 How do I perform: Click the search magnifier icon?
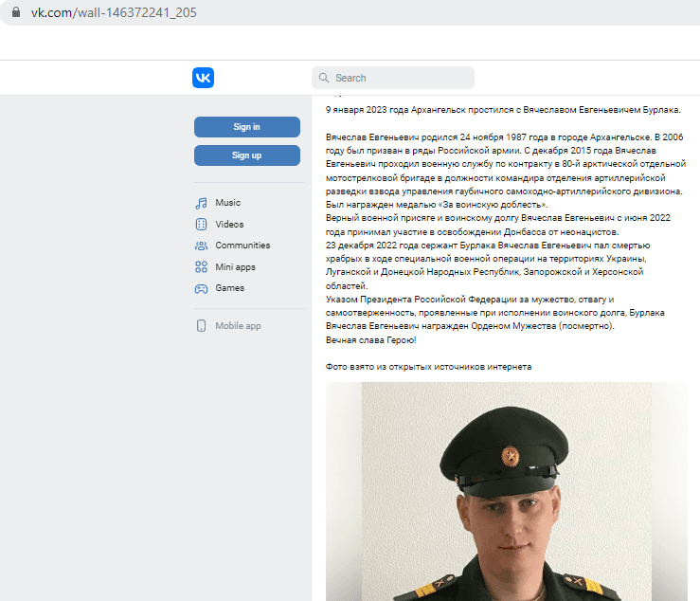click(x=324, y=78)
